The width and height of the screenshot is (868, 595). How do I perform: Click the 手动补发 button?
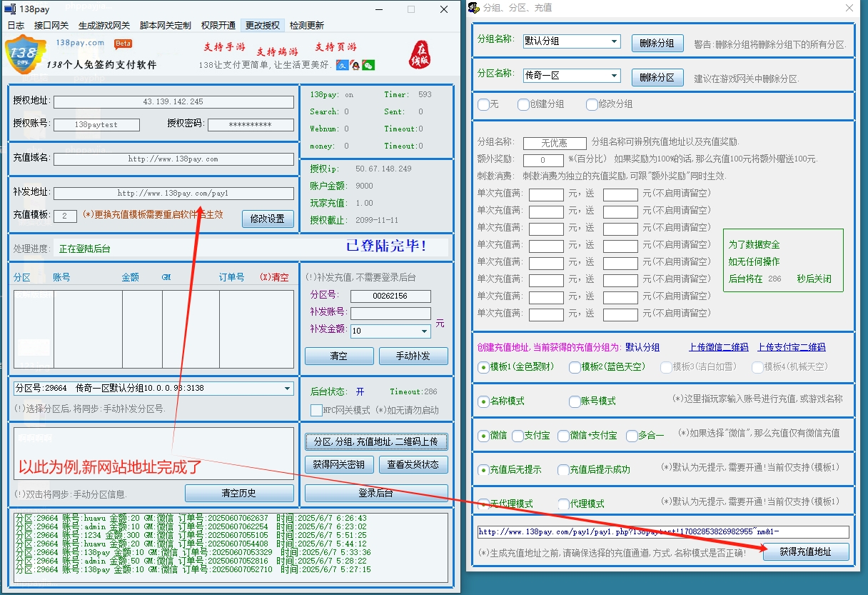click(413, 356)
